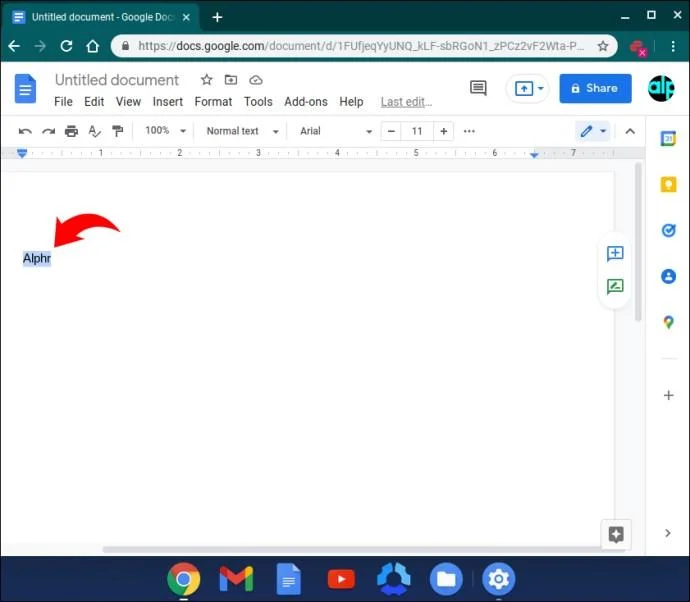Image resolution: width=690 pixels, height=602 pixels.
Task: Click the red browser extension icon
Action: pyautogui.click(x=638, y=47)
